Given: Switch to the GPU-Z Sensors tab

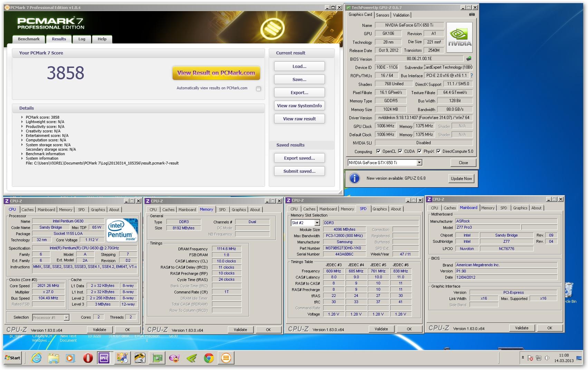Looking at the screenshot, I should click(383, 15).
